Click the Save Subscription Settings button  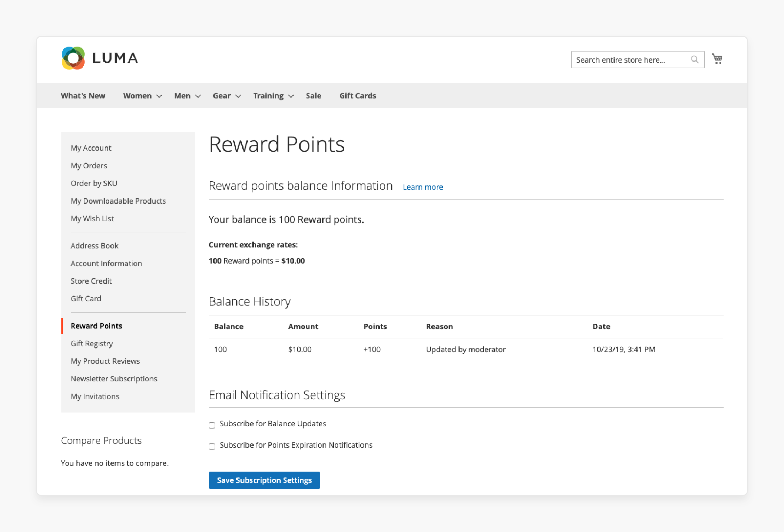click(264, 480)
